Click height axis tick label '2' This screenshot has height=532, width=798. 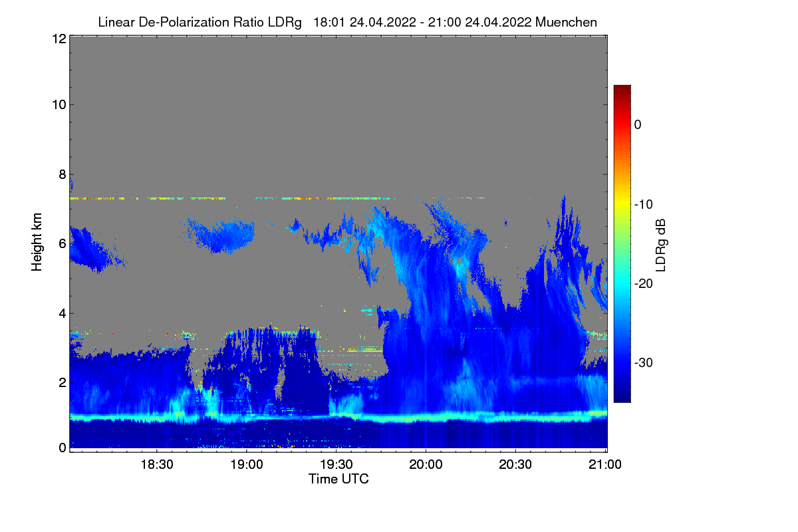[61, 382]
